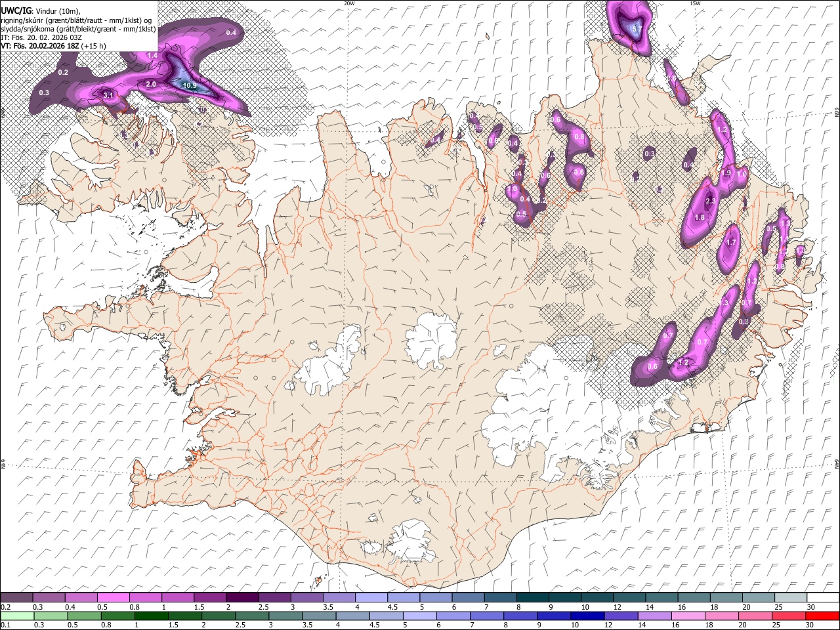Select the white swatch ending the upper legend
Screen dimensions: 840x630
point(823,597)
